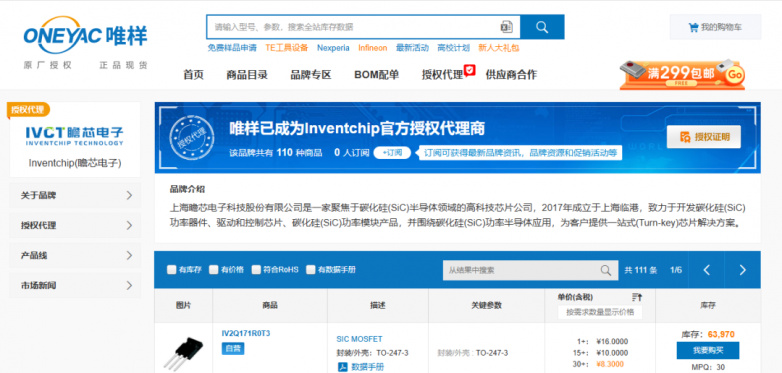Click the 我的购物车 button
Screen dimensions: 782x373
(x=715, y=27)
